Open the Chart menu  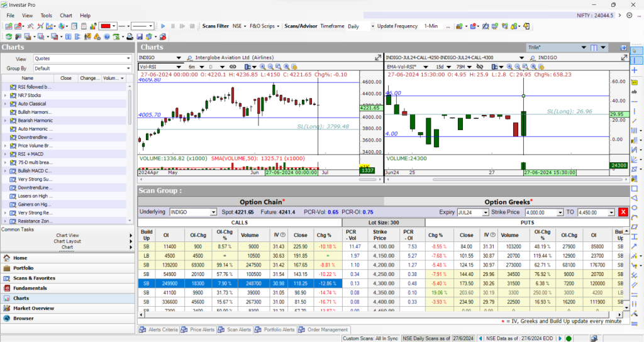coord(66,16)
